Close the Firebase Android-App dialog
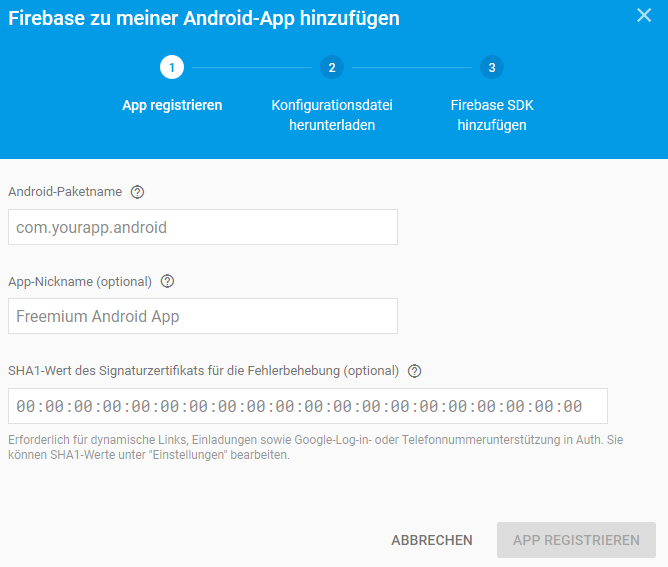668x567 pixels. click(x=644, y=15)
